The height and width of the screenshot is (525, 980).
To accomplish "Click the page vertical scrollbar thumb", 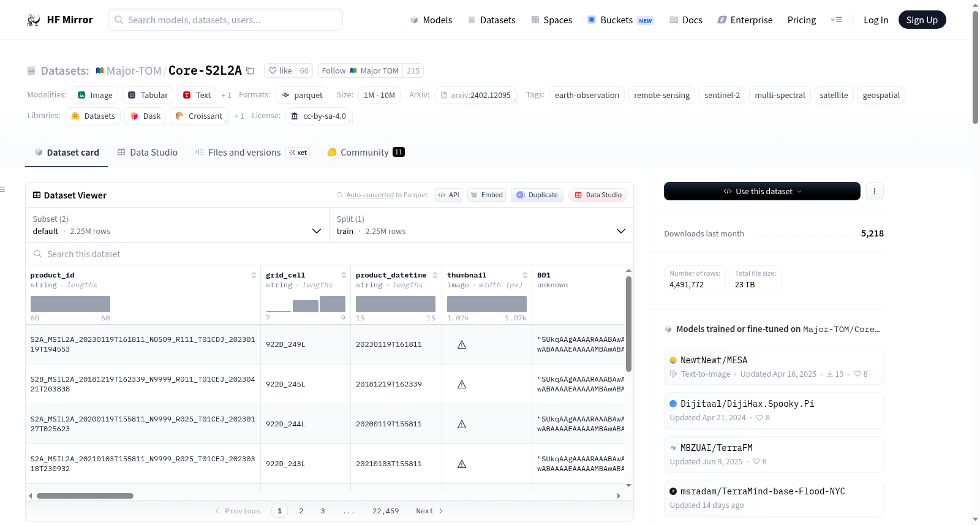I will 975,67.
